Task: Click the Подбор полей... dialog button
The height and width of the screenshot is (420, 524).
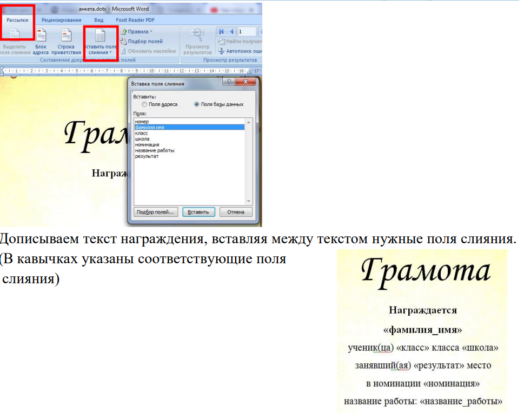Action: click(155, 212)
